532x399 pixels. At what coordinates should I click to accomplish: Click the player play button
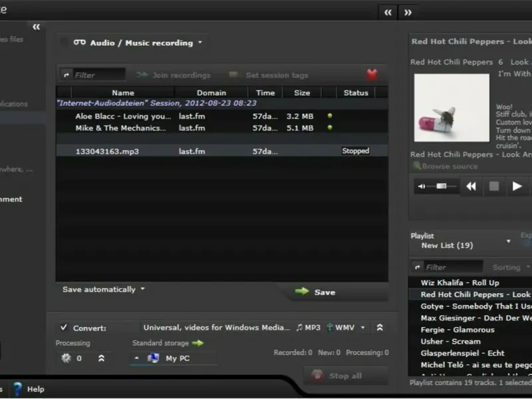click(x=517, y=186)
